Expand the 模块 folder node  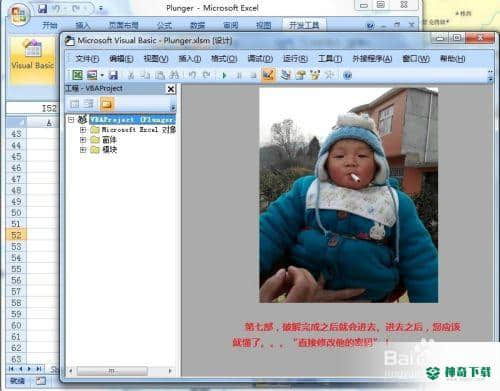[x=83, y=150]
